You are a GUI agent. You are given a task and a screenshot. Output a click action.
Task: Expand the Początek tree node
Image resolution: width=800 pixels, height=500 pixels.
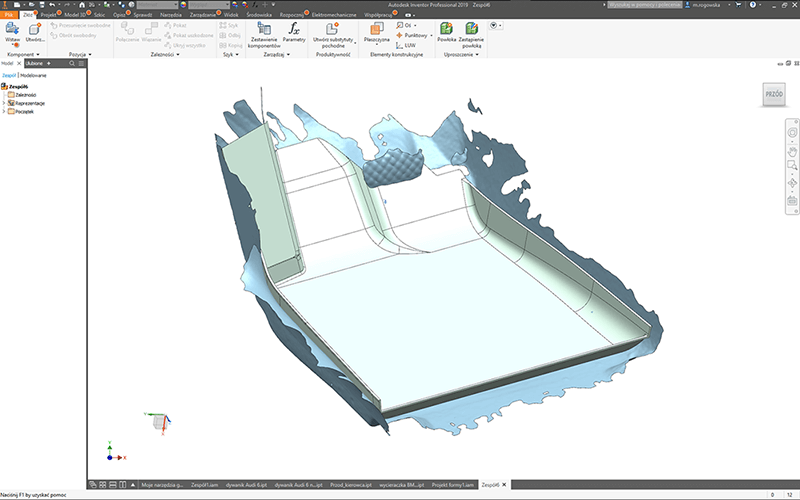4,111
